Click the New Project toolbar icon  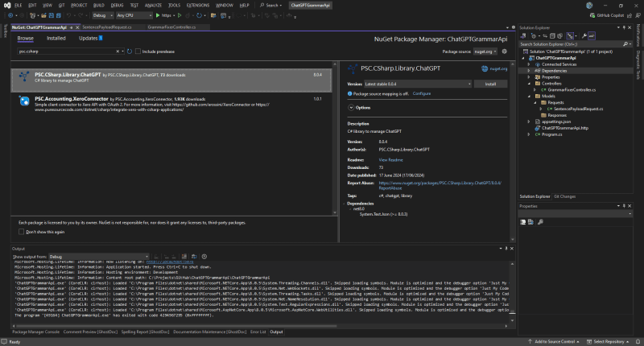pyautogui.click(x=32, y=15)
